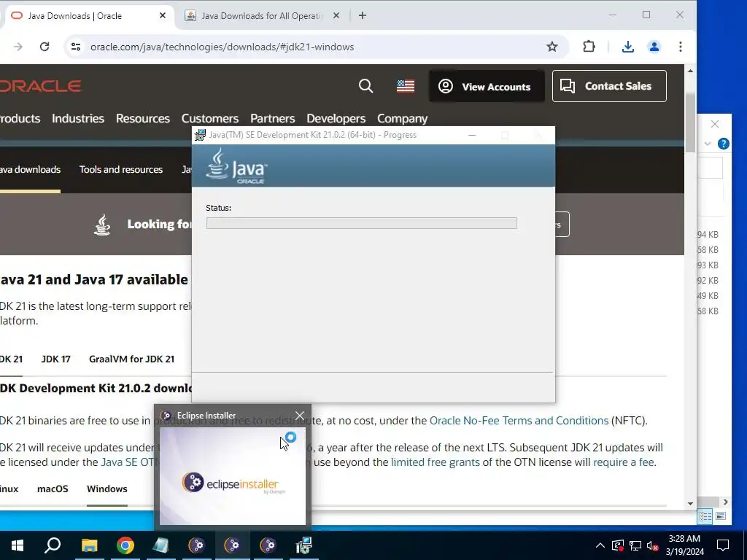Show Chrome downloads from the toolbar
Screen dimensions: 747x560
click(628, 47)
